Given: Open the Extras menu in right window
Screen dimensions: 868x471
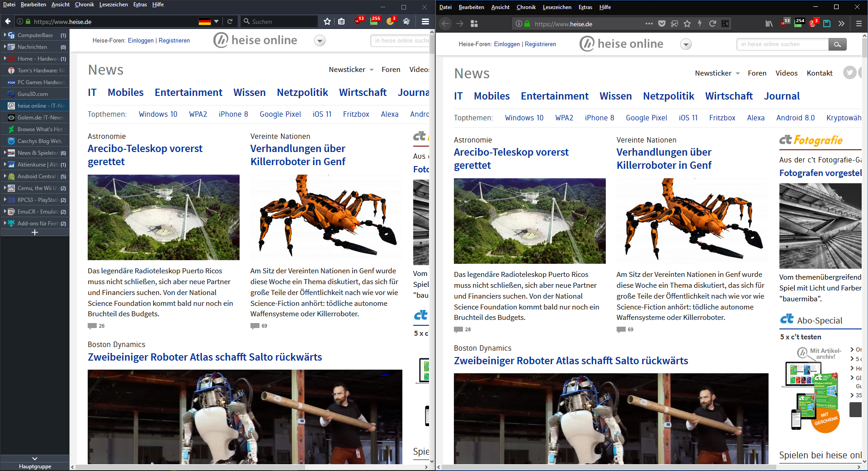Looking at the screenshot, I should tap(585, 7).
